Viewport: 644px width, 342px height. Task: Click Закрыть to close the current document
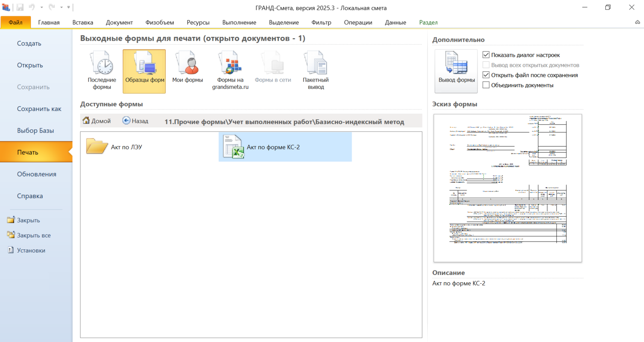pos(24,220)
